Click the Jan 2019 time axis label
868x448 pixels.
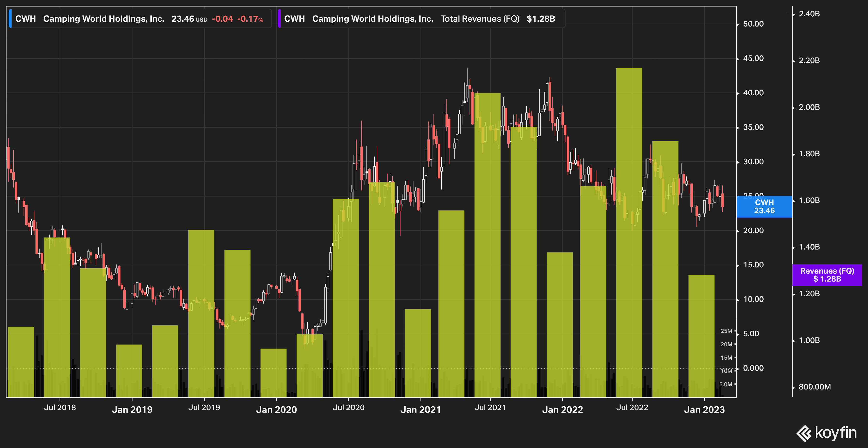click(x=132, y=410)
